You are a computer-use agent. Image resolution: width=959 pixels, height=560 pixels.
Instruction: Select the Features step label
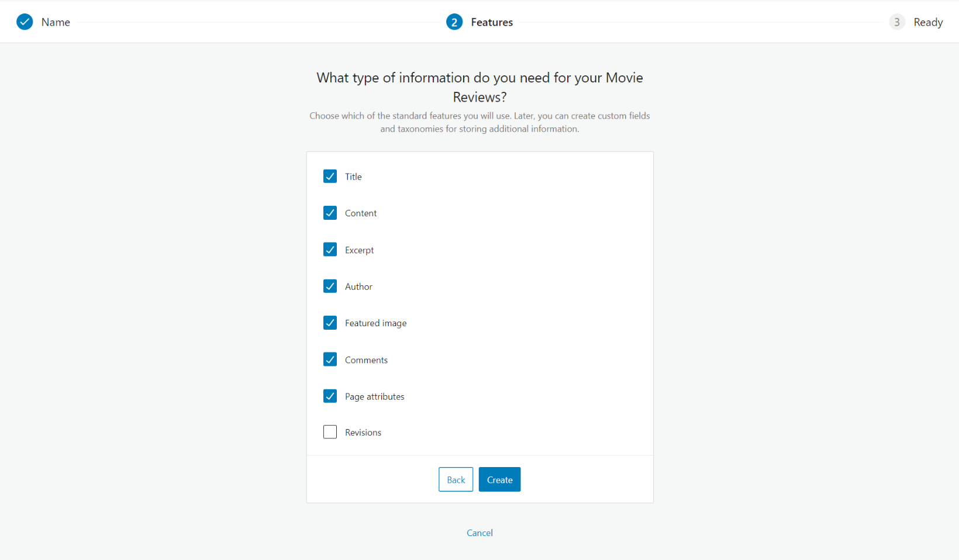492,22
